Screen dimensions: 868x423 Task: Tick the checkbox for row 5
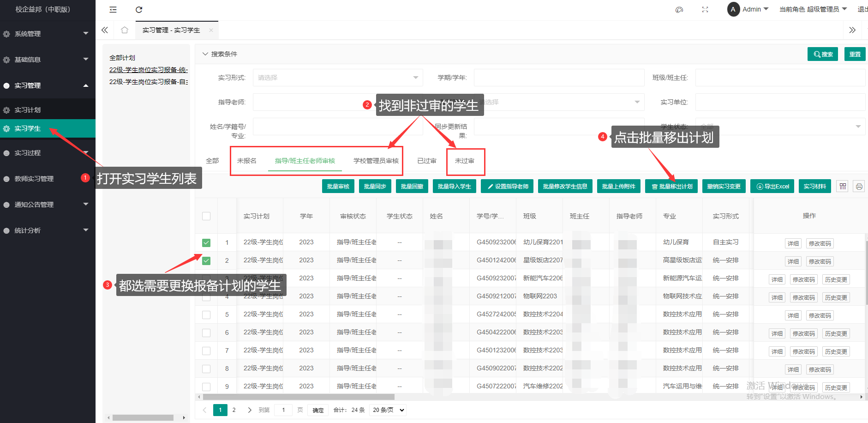click(x=206, y=314)
